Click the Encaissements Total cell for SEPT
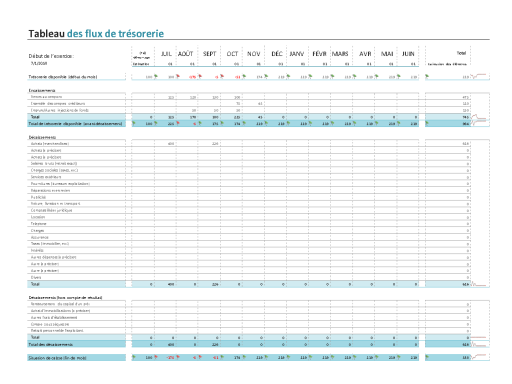512x384 pixels. click(x=210, y=117)
